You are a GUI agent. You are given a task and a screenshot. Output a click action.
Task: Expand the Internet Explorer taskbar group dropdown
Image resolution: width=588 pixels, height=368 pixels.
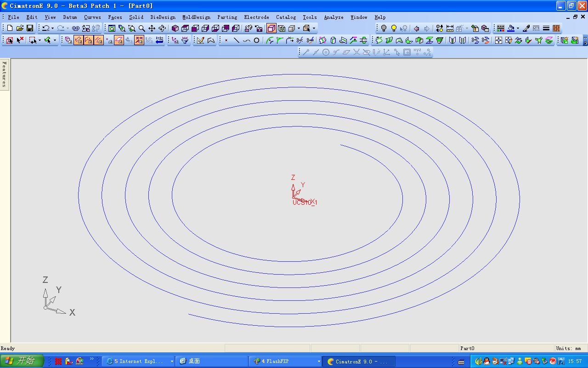click(x=172, y=362)
